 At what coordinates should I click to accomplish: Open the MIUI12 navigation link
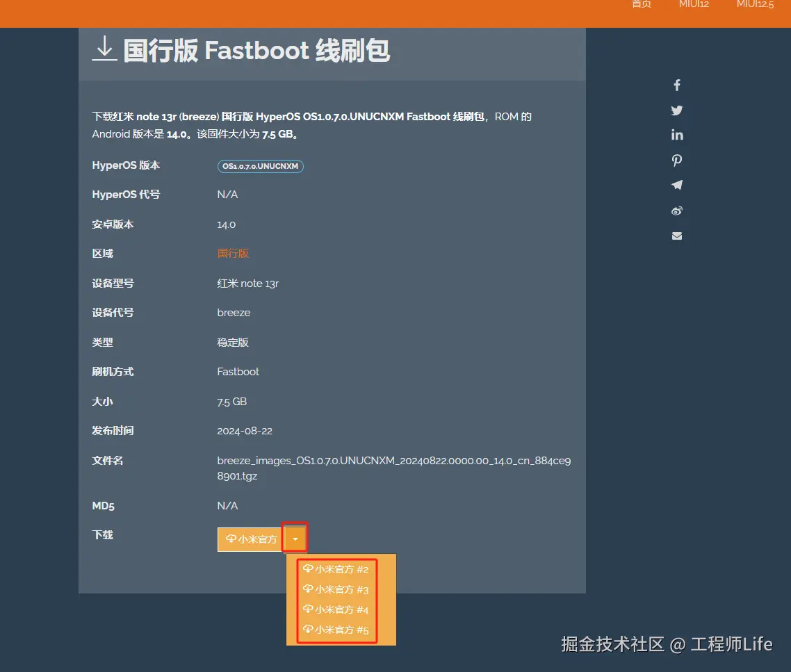[694, 4]
